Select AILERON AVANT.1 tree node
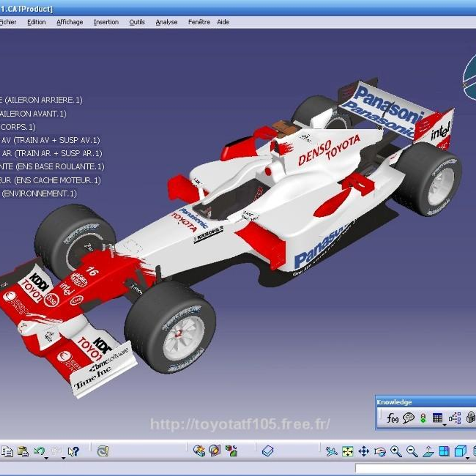This screenshot has width=476, height=476. (x=33, y=114)
